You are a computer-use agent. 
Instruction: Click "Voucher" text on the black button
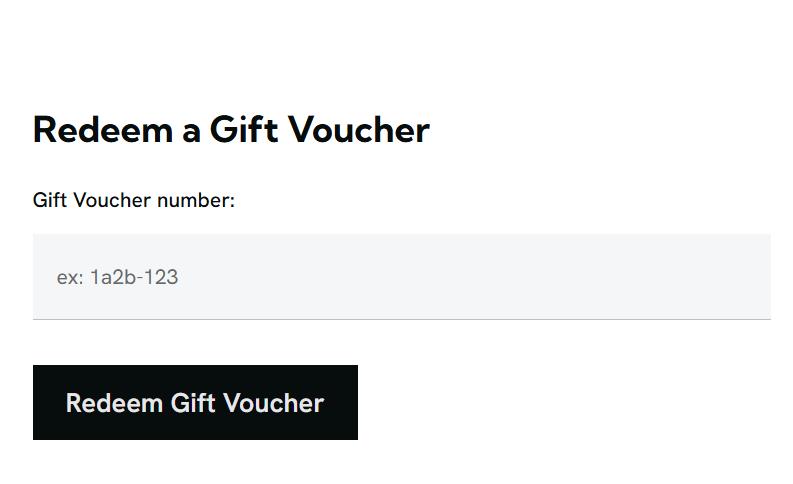point(273,403)
